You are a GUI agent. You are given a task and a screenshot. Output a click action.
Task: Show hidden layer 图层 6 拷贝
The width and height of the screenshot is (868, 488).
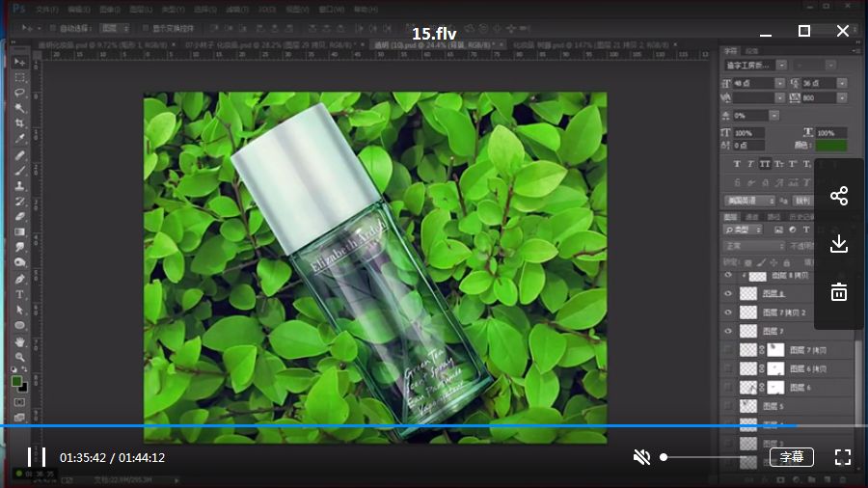(x=728, y=368)
